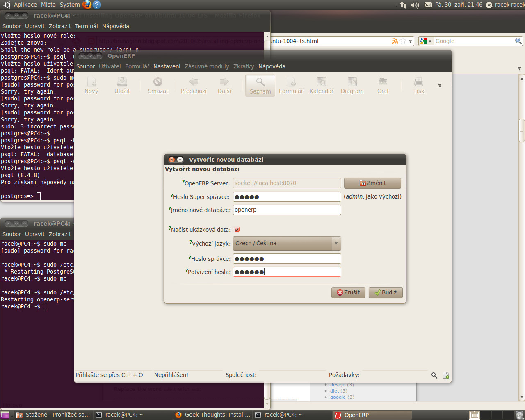Open the Diagram view
Screen dimensions: 525x420
(x=352, y=86)
